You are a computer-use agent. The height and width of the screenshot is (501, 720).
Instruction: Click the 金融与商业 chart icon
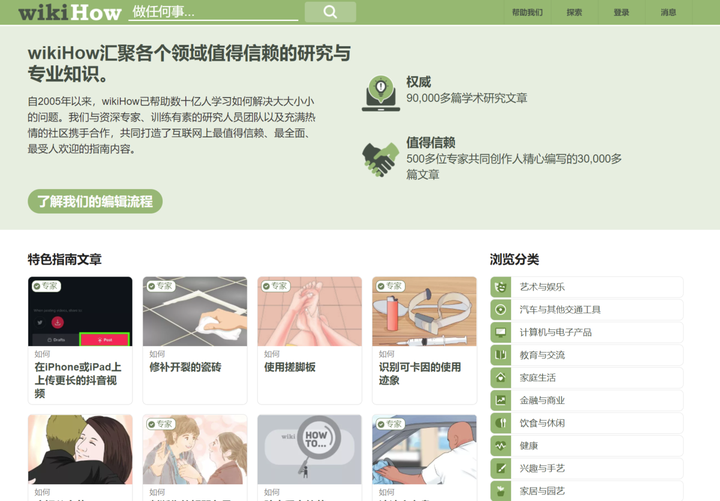pos(501,400)
